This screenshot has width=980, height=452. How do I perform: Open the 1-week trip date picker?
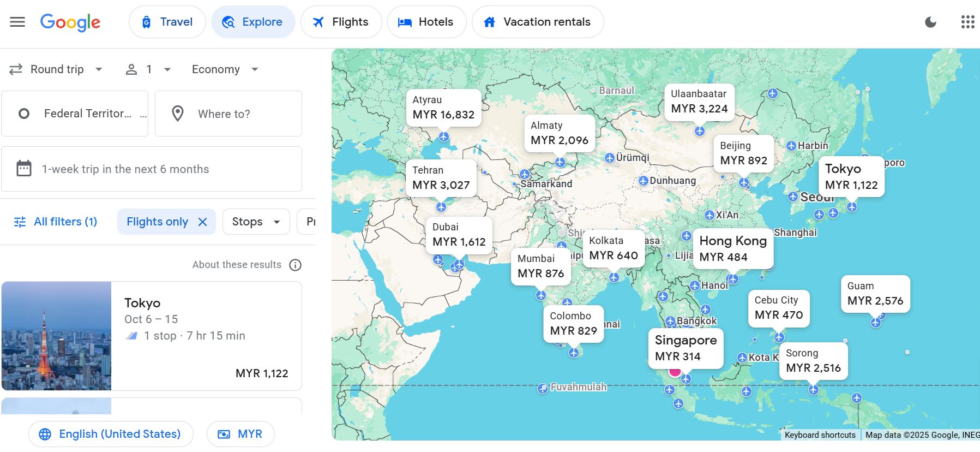[152, 169]
